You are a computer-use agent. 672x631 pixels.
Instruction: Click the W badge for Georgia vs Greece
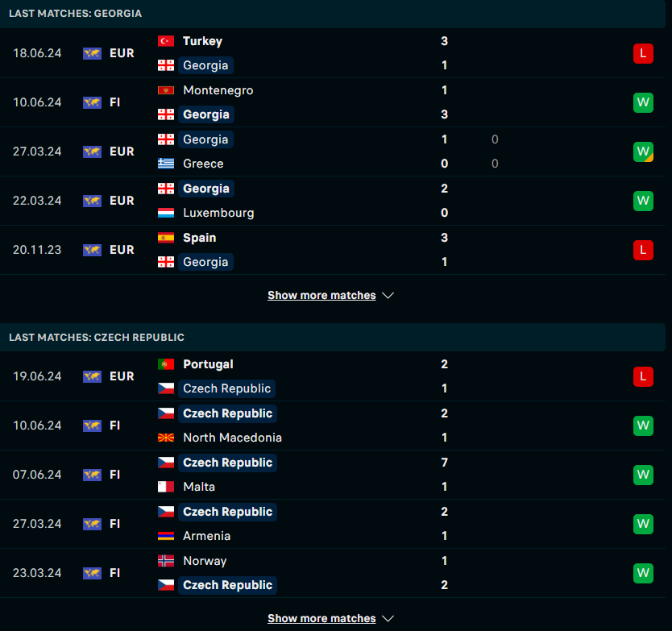[643, 152]
